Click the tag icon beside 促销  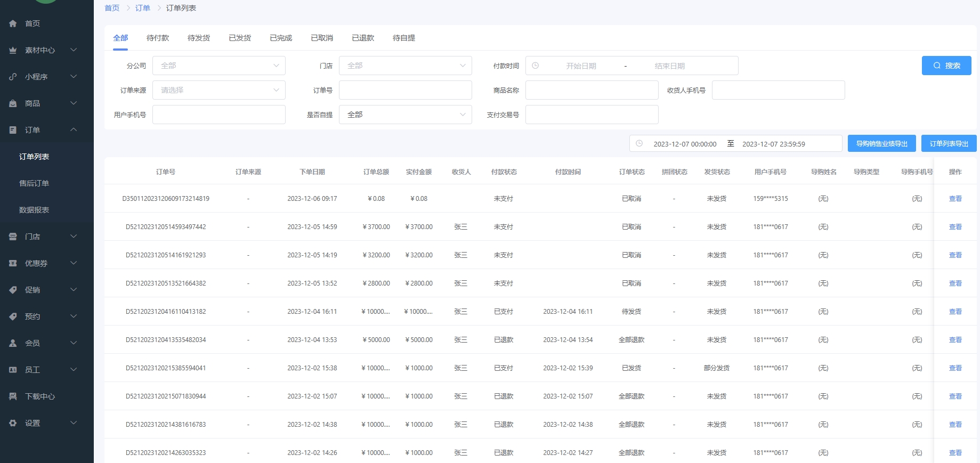13,290
